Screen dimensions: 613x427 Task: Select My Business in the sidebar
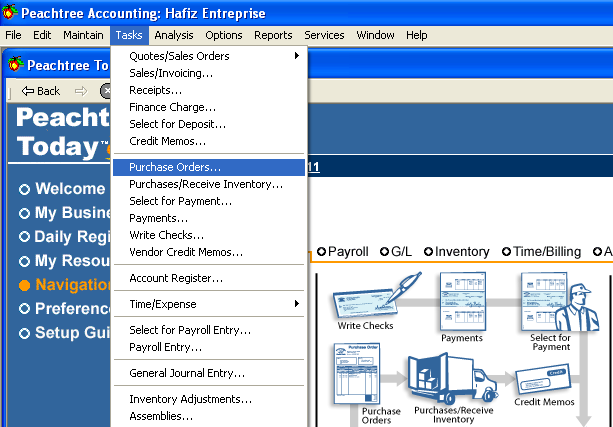[x=65, y=213]
